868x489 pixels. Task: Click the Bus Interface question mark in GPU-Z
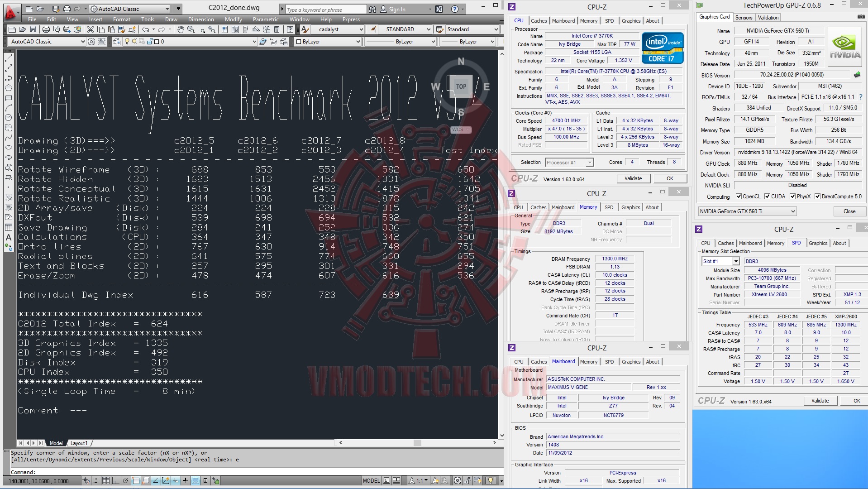pos(860,97)
